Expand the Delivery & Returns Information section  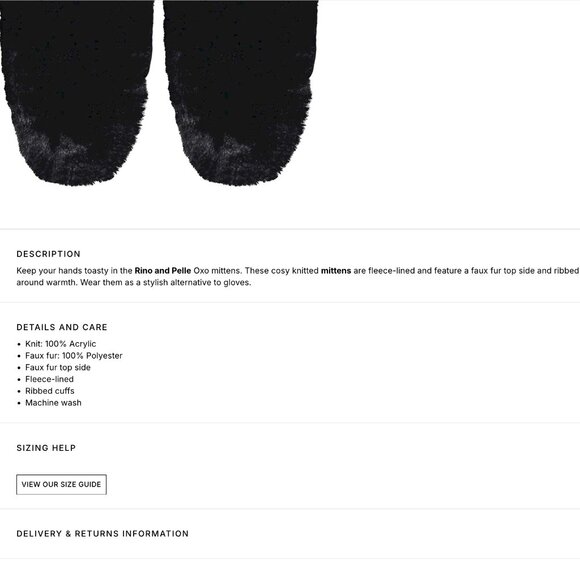[102, 533]
